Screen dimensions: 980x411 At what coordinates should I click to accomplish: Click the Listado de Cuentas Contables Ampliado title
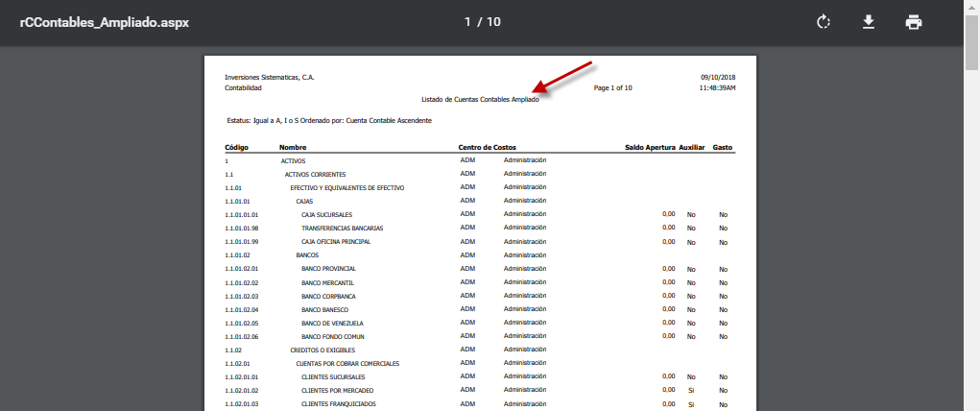point(480,99)
